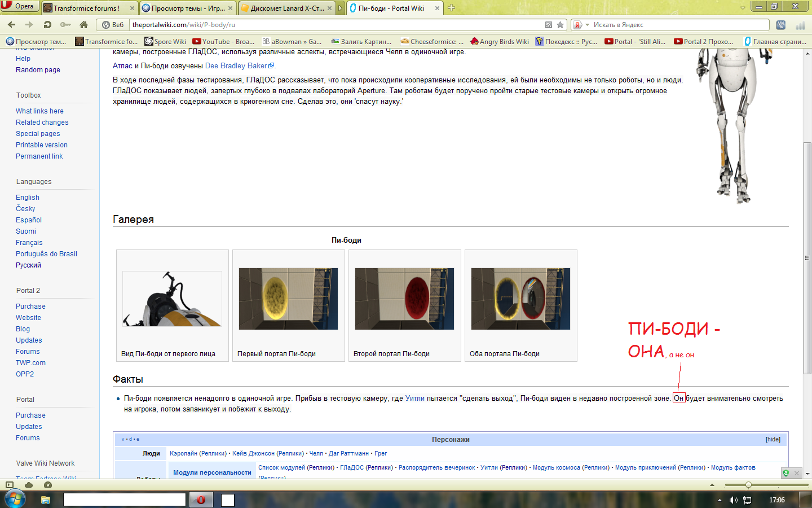This screenshot has height=508, width=812.
Task: Adjust the page zoom slider
Action: point(748,485)
